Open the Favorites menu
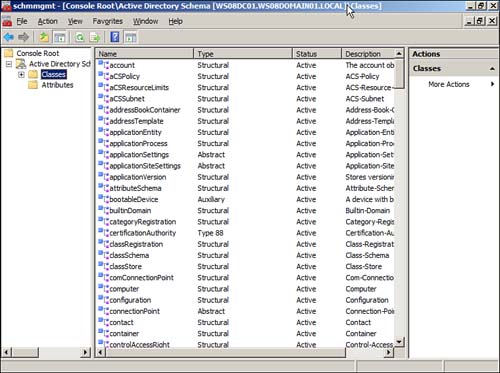The height and width of the screenshot is (373, 500). click(108, 21)
